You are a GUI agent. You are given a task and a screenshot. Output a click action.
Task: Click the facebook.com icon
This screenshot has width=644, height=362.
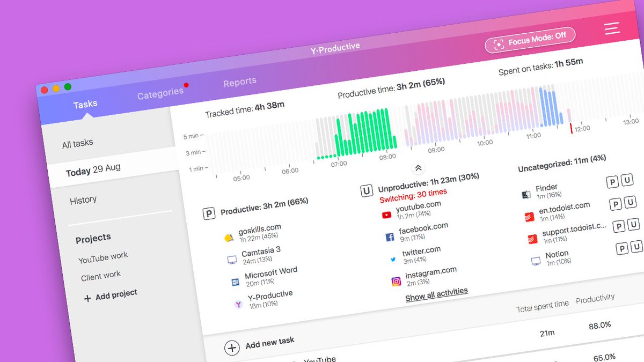pos(390,237)
